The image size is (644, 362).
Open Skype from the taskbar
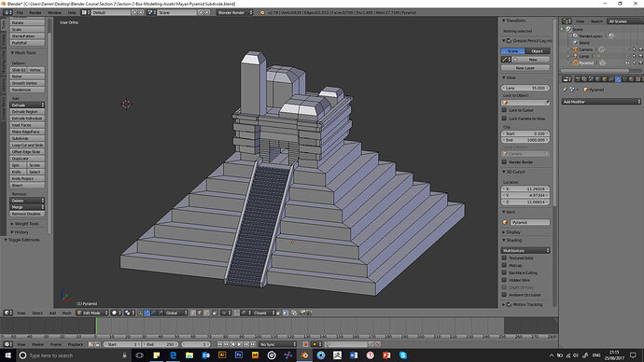click(403, 355)
